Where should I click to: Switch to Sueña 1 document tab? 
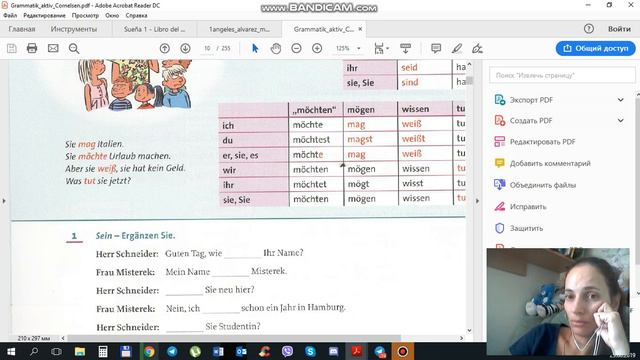point(154,29)
